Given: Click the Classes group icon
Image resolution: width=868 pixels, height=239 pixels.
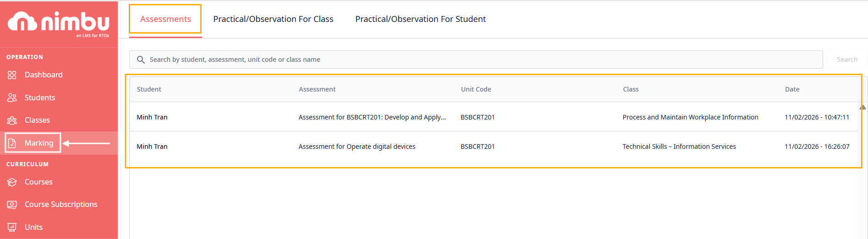Looking at the screenshot, I should click(12, 120).
